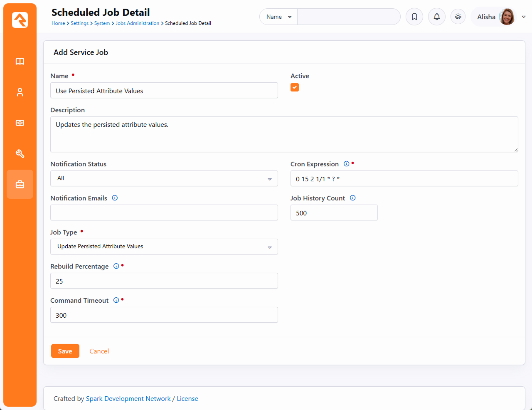Viewport: 532px width, 410px height.
Task: Click into the Rebuild Percentage field
Action: tap(164, 281)
